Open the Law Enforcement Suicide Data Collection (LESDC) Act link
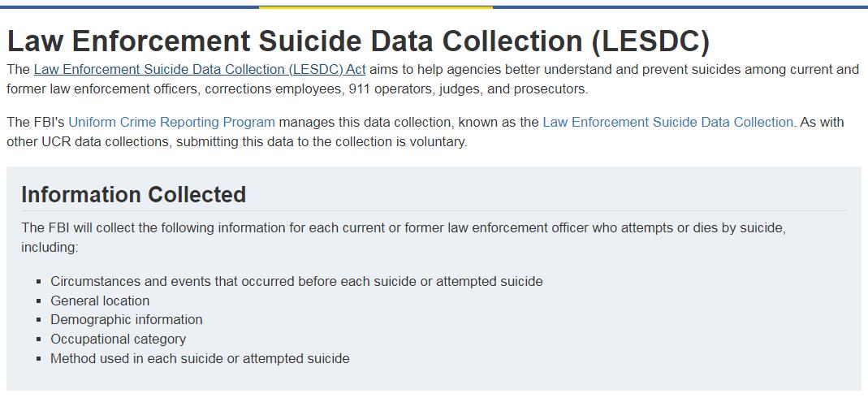 pos(199,70)
